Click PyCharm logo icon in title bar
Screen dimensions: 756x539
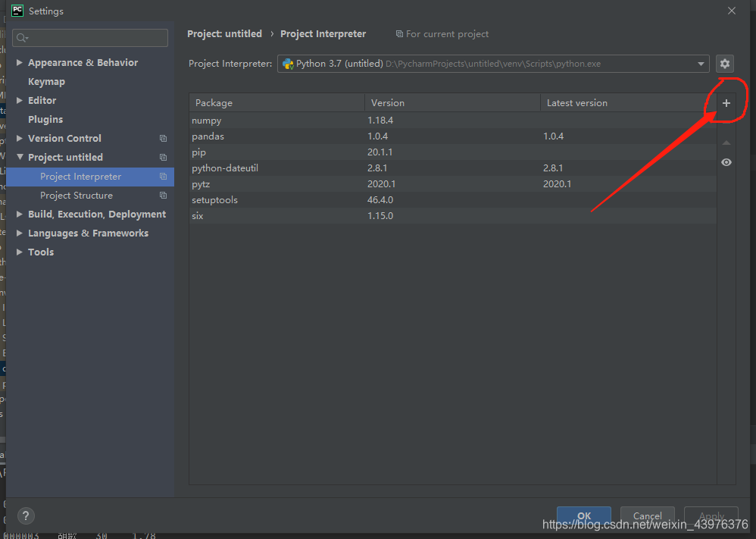(x=17, y=11)
